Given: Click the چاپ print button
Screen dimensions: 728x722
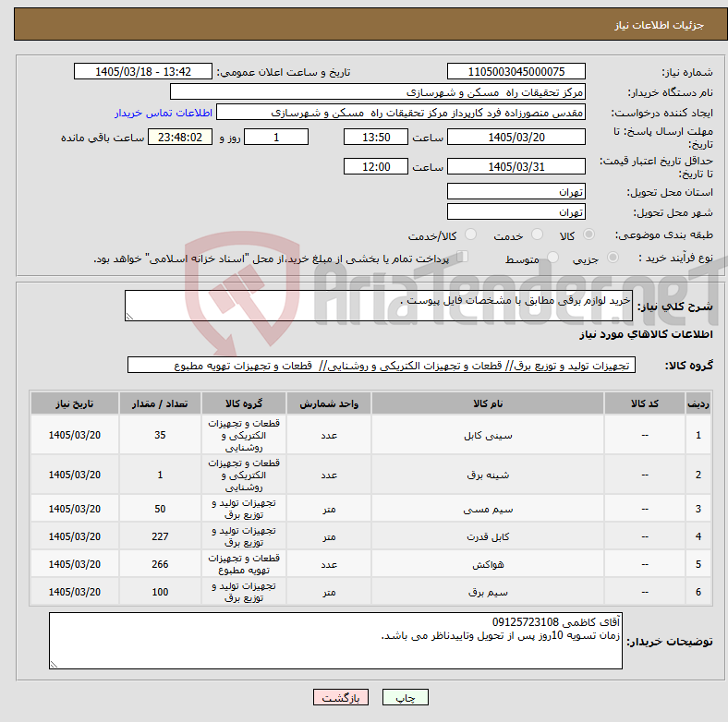Looking at the screenshot, I should [406, 697].
